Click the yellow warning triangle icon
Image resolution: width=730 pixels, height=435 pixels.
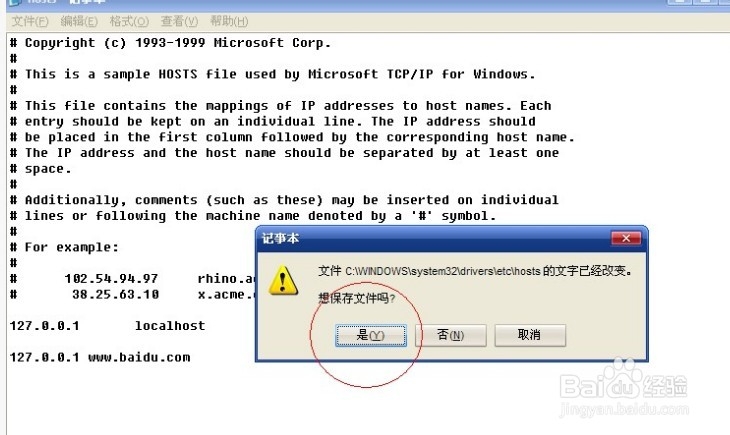(283, 280)
